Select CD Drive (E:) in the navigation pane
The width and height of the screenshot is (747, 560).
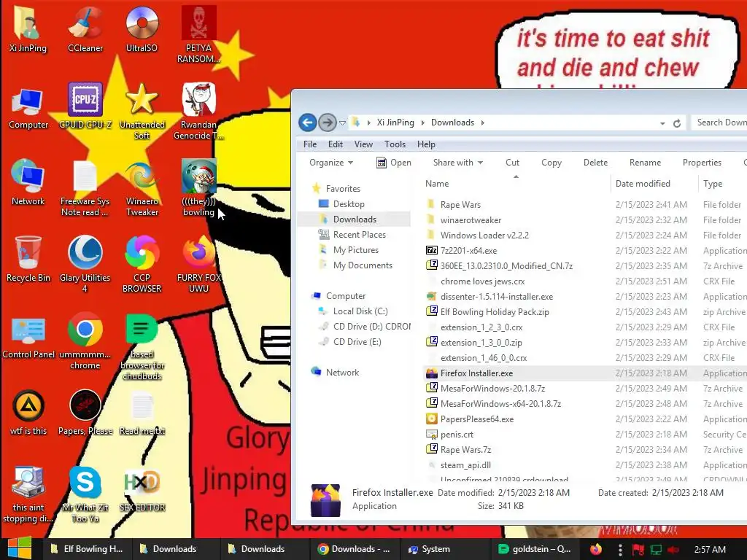pyautogui.click(x=357, y=341)
